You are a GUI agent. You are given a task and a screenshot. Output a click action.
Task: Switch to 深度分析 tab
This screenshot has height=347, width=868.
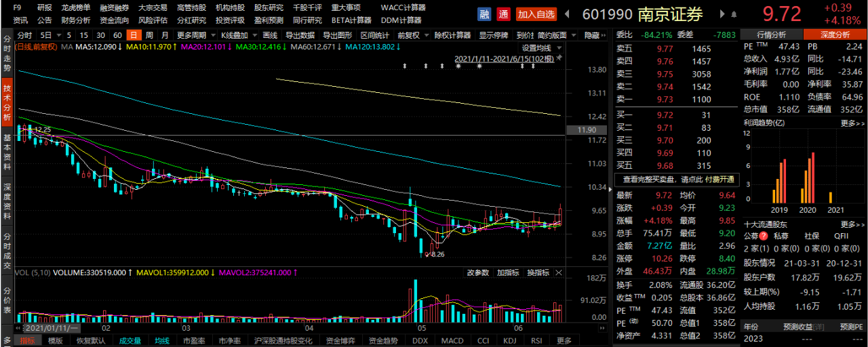pos(835,35)
